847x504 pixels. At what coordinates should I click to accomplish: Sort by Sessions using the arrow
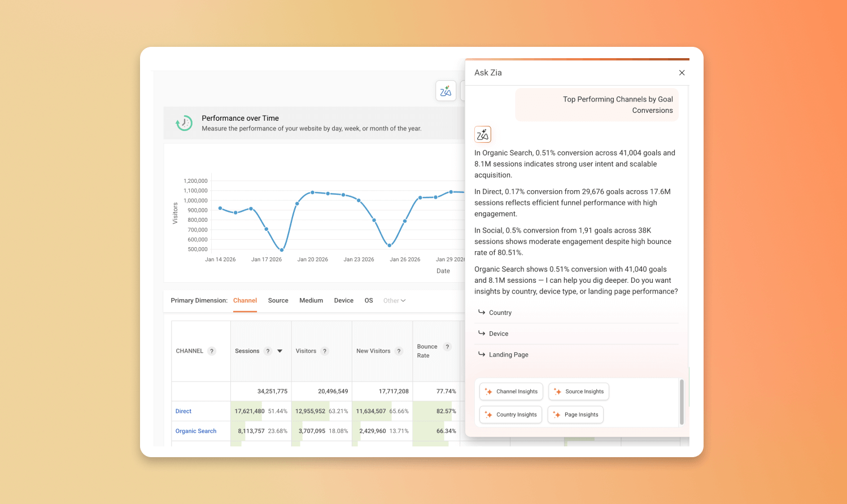[x=280, y=351]
